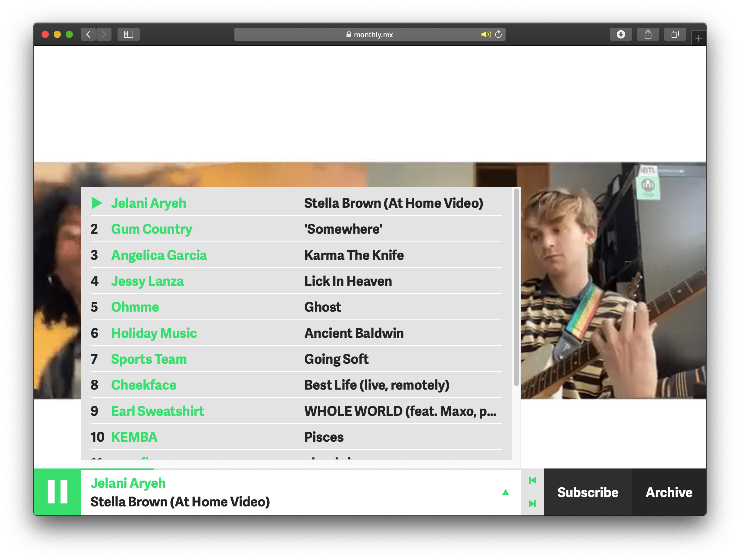This screenshot has width=740, height=560.
Task: Click now-playing title Stella Brown (At Home Video)
Action: (x=180, y=502)
